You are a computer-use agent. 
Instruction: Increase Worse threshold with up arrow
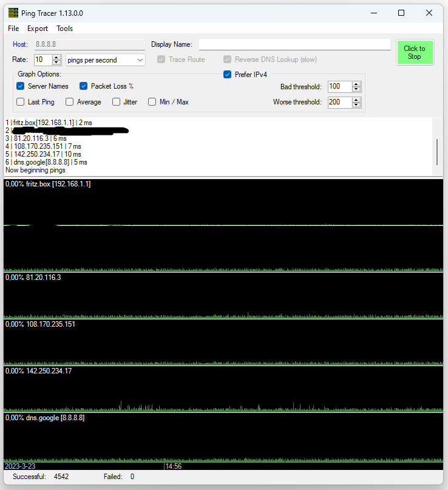pyautogui.click(x=356, y=100)
